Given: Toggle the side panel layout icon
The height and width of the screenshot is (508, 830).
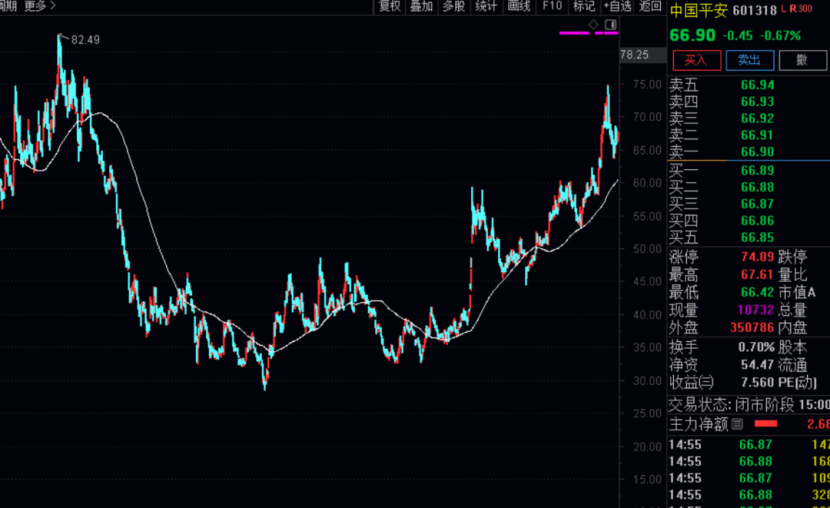Looking at the screenshot, I should [x=611, y=23].
